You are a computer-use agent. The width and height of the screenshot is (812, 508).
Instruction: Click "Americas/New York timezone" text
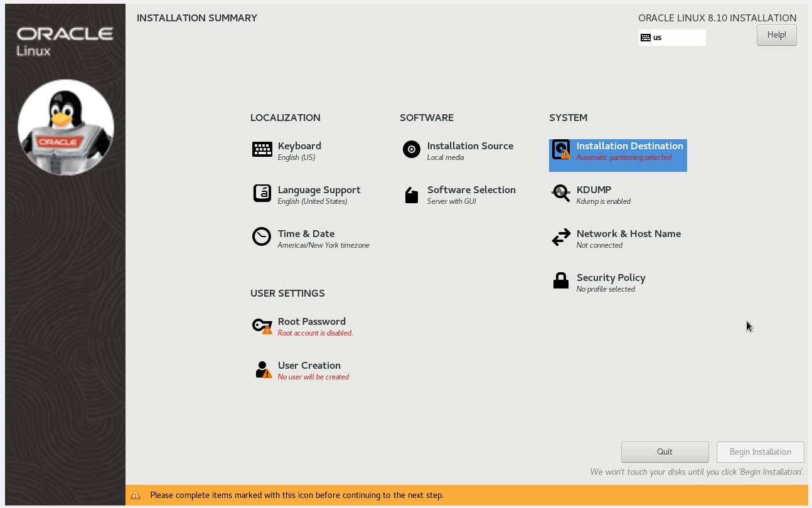324,246
